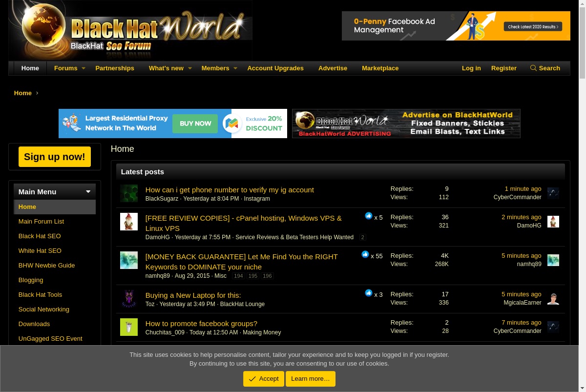Screen dimensions: 586x392
Task: Open Toz's avatar beside laptop thread
Action: 129,299
